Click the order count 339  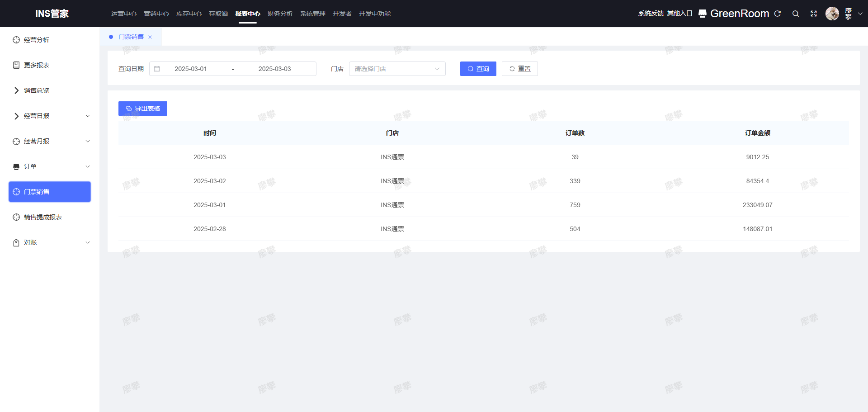pyautogui.click(x=575, y=181)
